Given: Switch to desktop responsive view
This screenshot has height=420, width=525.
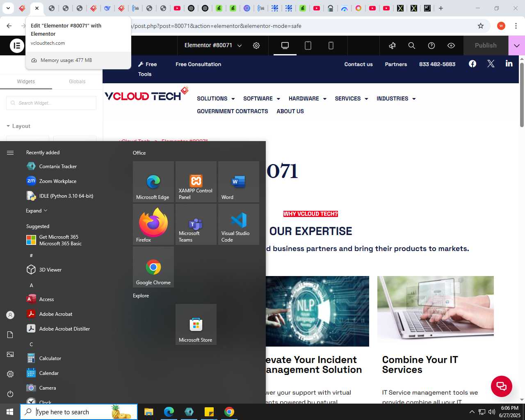Looking at the screenshot, I should coord(285,46).
